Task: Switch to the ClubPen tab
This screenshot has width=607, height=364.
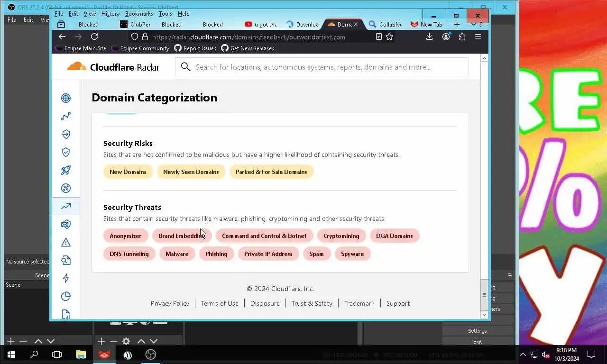Action: 136,24
